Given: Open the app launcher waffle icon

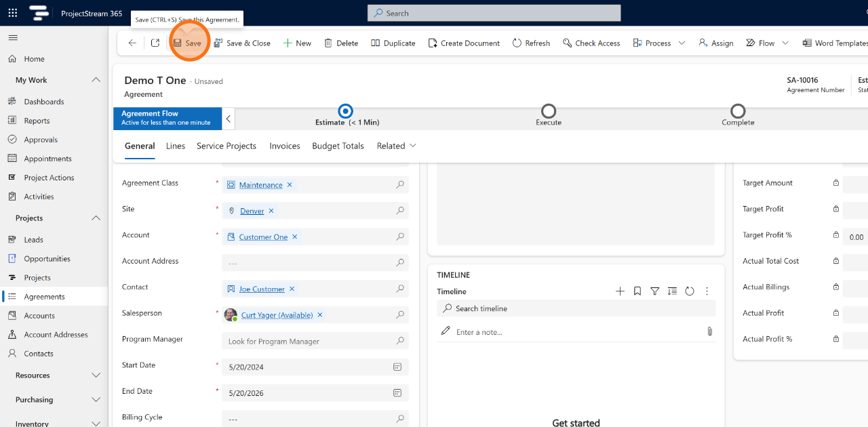Looking at the screenshot, I should [13, 13].
